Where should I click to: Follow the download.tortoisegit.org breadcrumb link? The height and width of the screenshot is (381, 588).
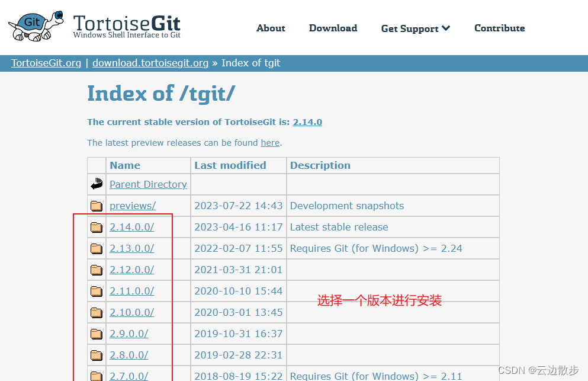[150, 63]
